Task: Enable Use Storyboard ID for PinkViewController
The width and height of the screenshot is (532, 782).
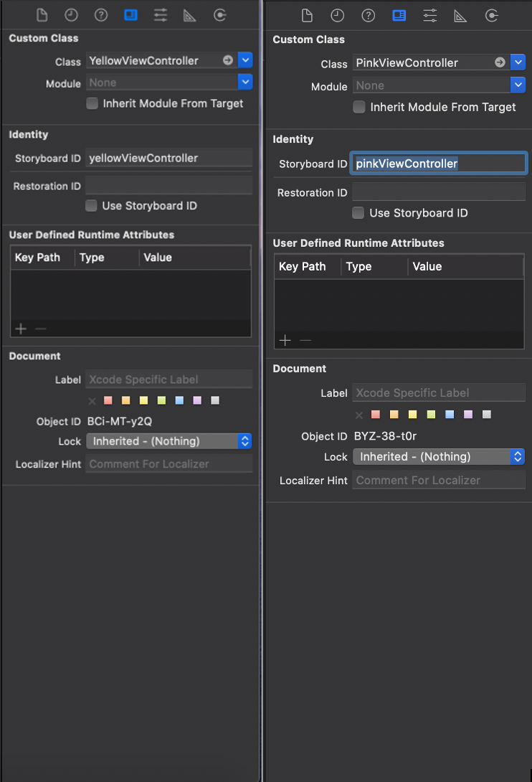Action: tap(358, 213)
